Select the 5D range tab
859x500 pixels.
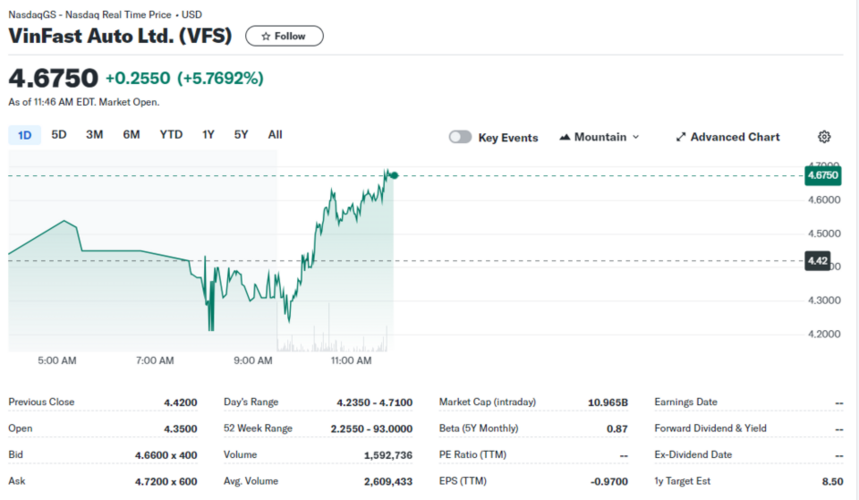59,135
